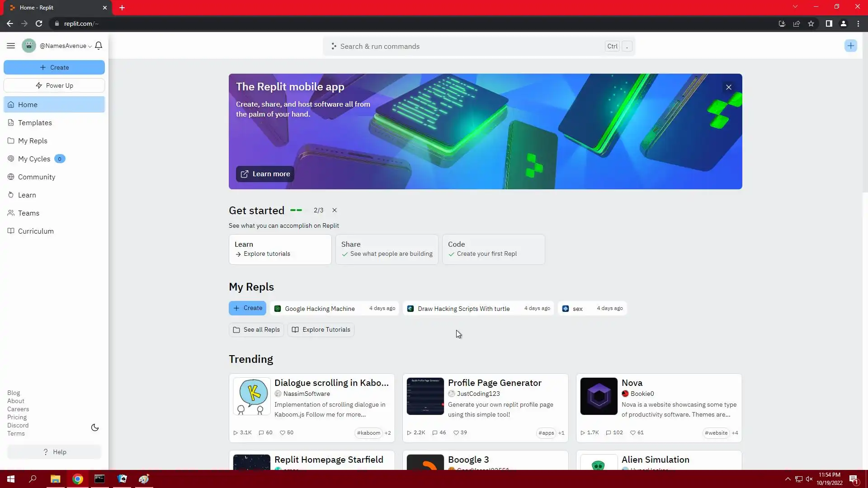Screen dimensions: 868x488
Task: Open the Learn more banner link
Action: click(265, 174)
